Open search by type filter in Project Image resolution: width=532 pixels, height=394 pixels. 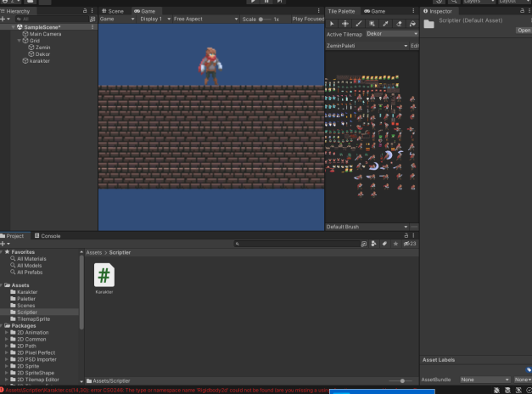373,244
